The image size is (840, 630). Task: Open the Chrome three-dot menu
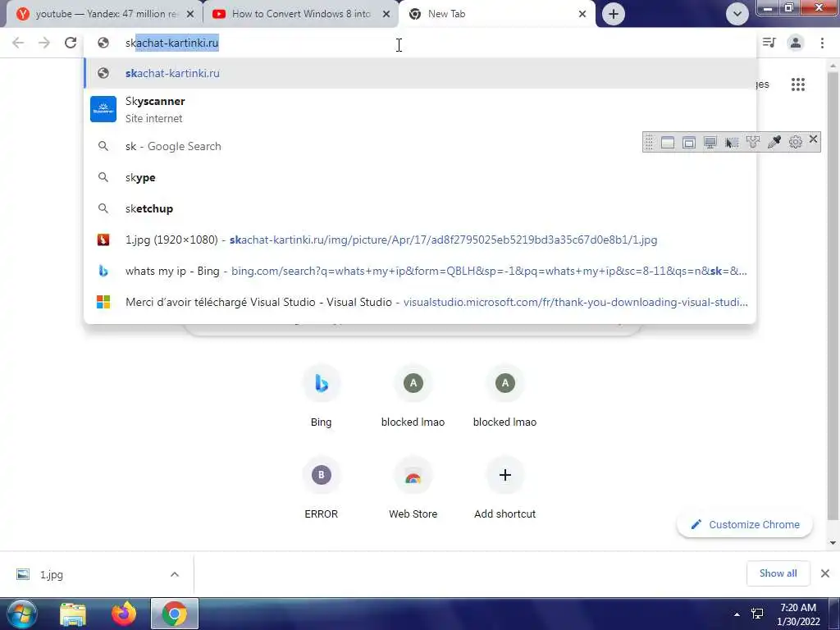[822, 43]
